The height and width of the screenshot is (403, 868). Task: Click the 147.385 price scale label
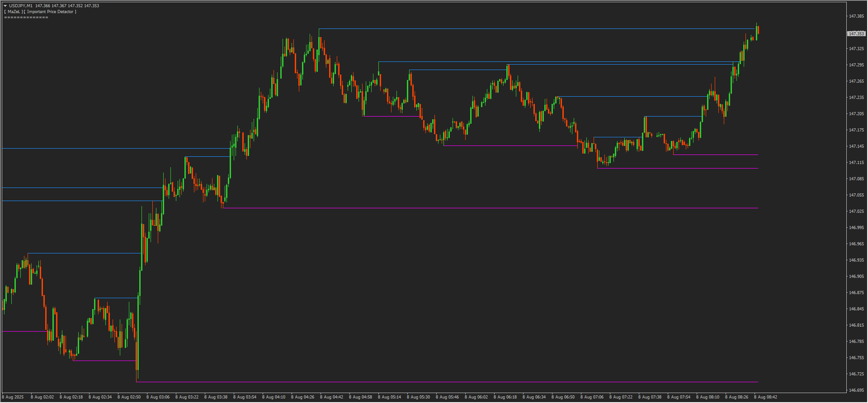tap(856, 16)
